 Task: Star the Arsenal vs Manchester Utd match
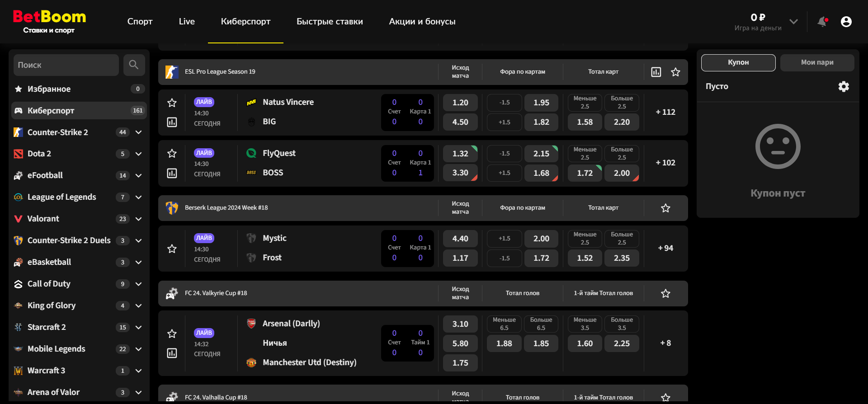point(172,334)
